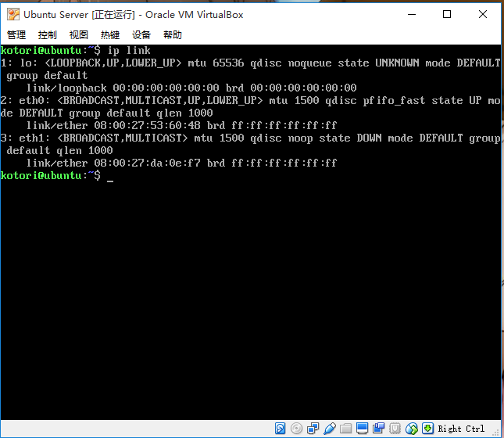Close the Ubuntu Server VM window
Image resolution: width=504 pixels, height=438 pixels.
click(x=483, y=15)
